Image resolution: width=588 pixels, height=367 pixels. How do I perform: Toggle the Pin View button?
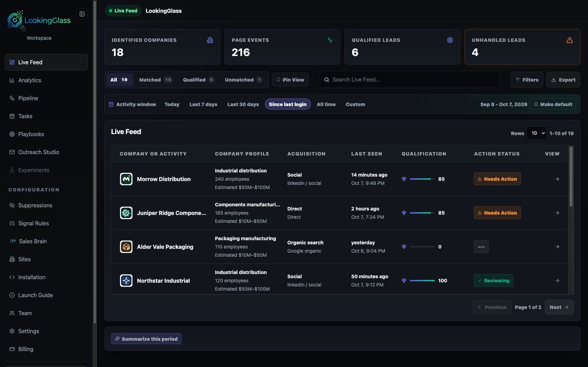(x=290, y=80)
